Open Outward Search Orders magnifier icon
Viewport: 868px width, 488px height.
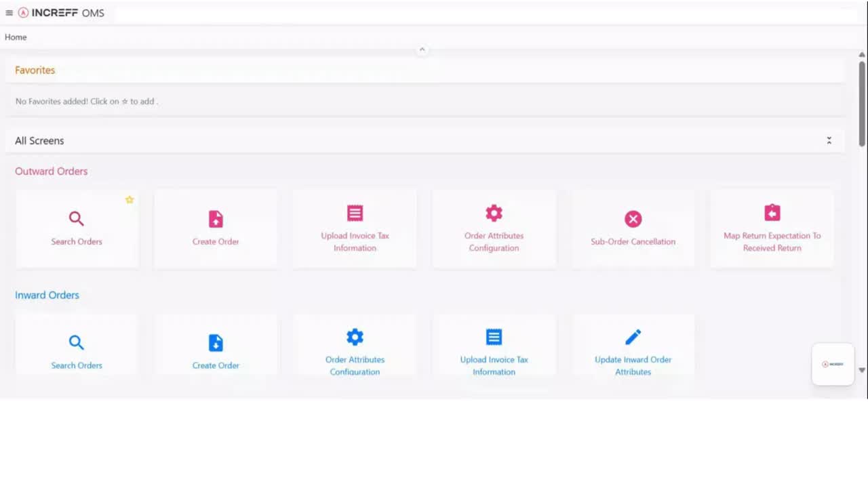click(x=77, y=219)
